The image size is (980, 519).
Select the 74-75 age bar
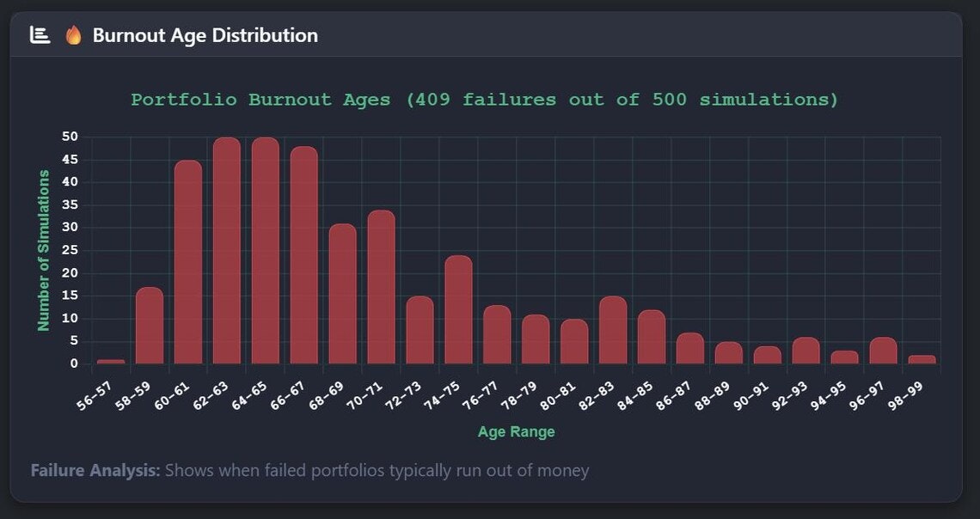point(459,309)
